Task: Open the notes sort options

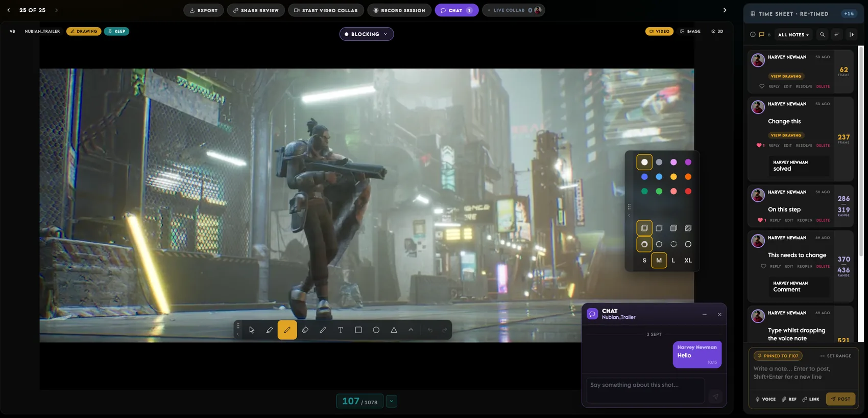Action: click(x=837, y=35)
